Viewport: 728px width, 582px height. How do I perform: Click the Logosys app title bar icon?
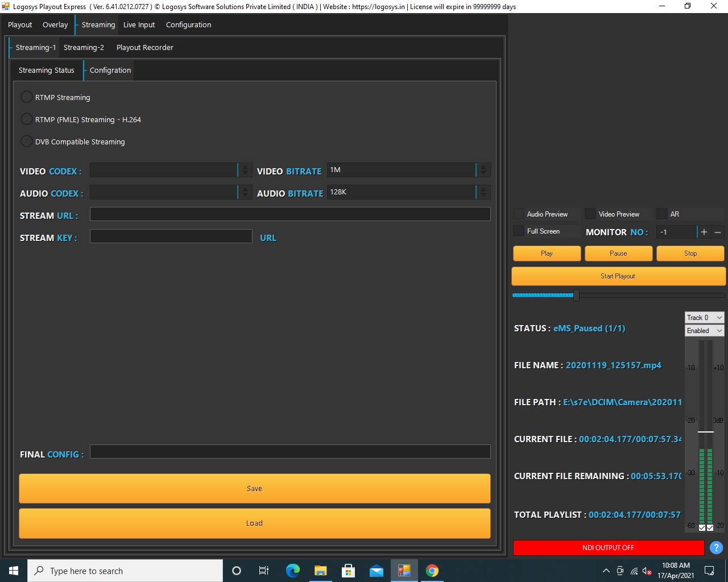[x=6, y=6]
